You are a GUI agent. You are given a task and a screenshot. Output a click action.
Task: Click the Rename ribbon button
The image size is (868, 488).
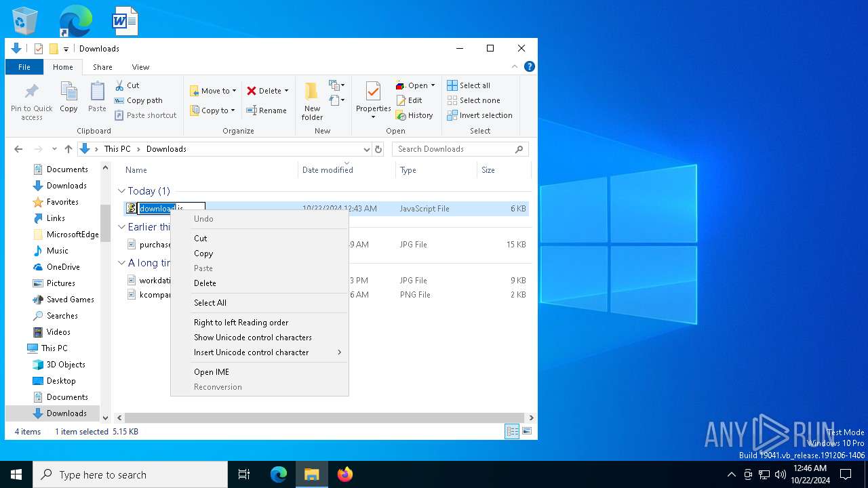pos(267,110)
